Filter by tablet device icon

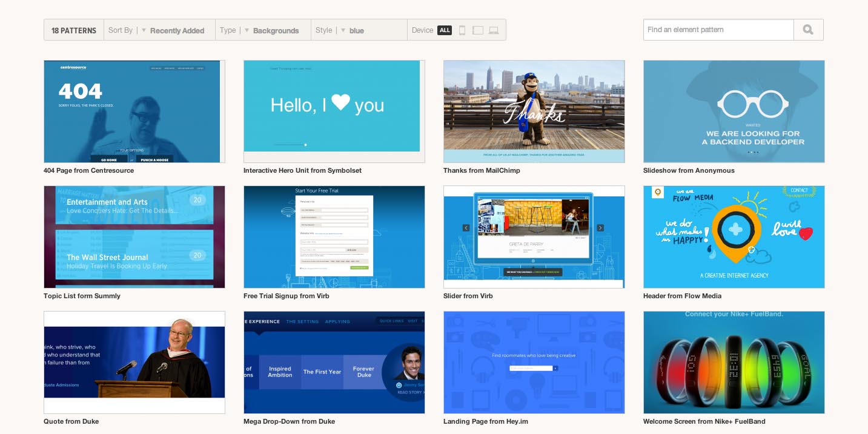[x=478, y=30]
